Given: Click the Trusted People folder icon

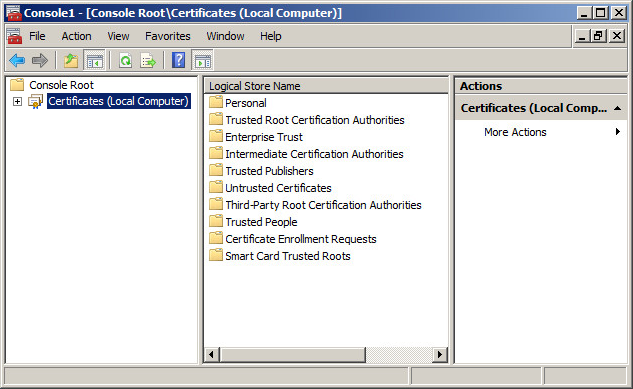Looking at the screenshot, I should 216,221.
